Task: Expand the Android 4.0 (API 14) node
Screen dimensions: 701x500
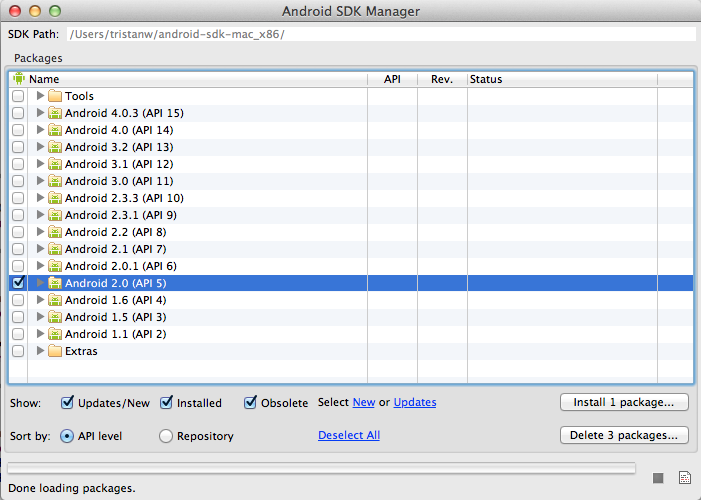Action: click(x=40, y=130)
